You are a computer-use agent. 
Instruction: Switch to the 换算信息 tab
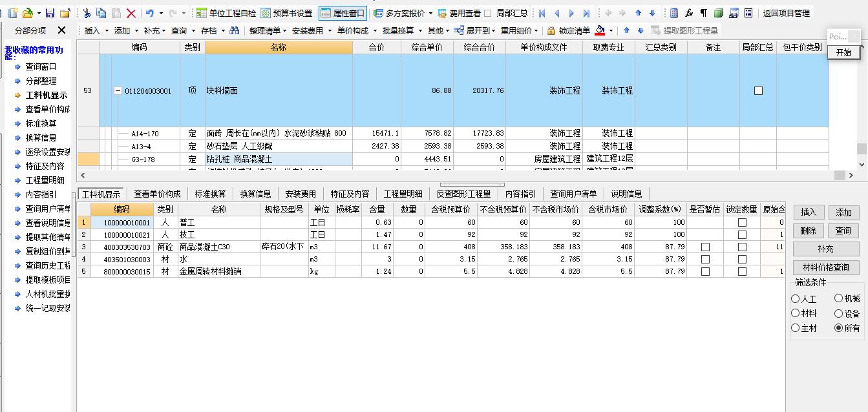pos(256,194)
